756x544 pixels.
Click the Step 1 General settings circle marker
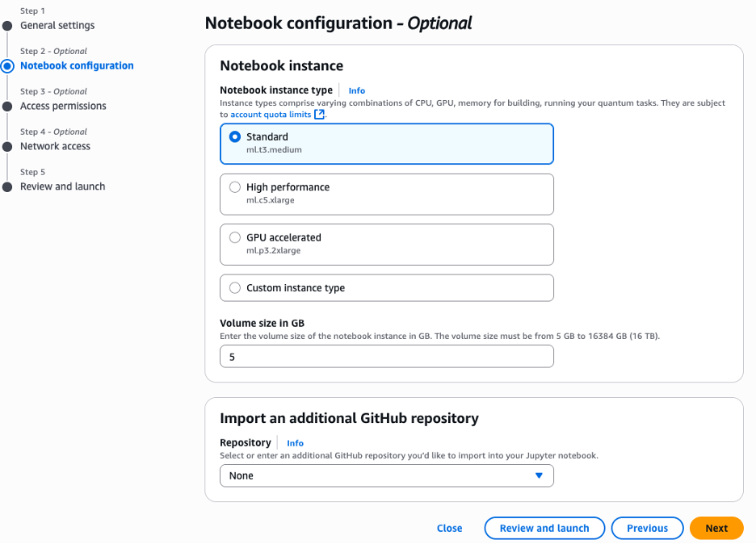7,26
